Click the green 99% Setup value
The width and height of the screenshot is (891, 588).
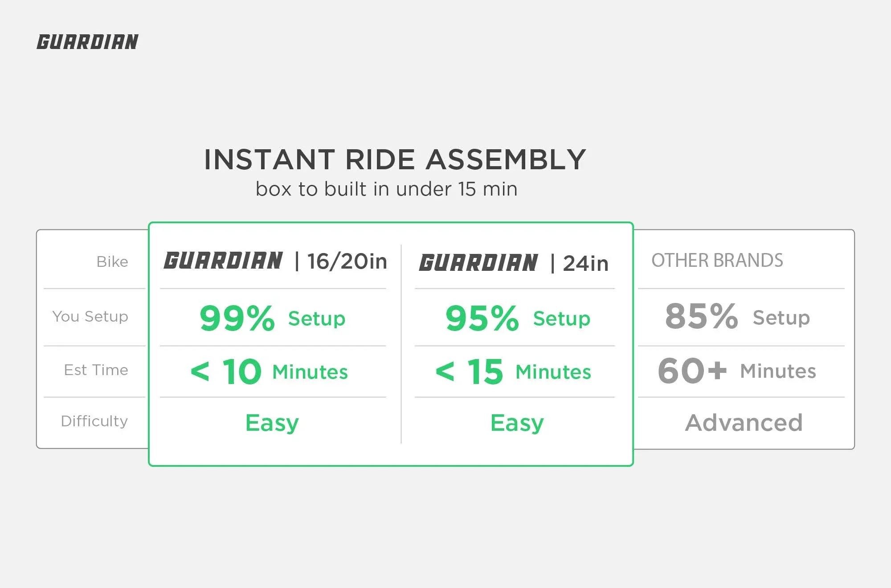[x=272, y=318]
